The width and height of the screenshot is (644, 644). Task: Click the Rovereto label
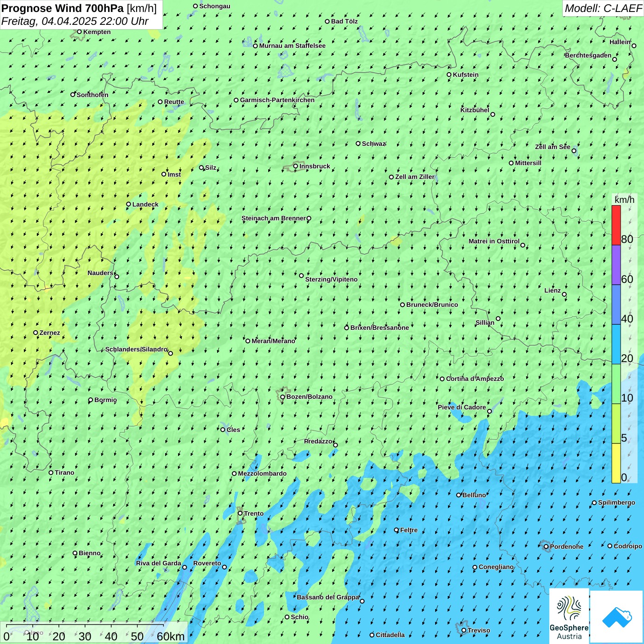click(207, 563)
